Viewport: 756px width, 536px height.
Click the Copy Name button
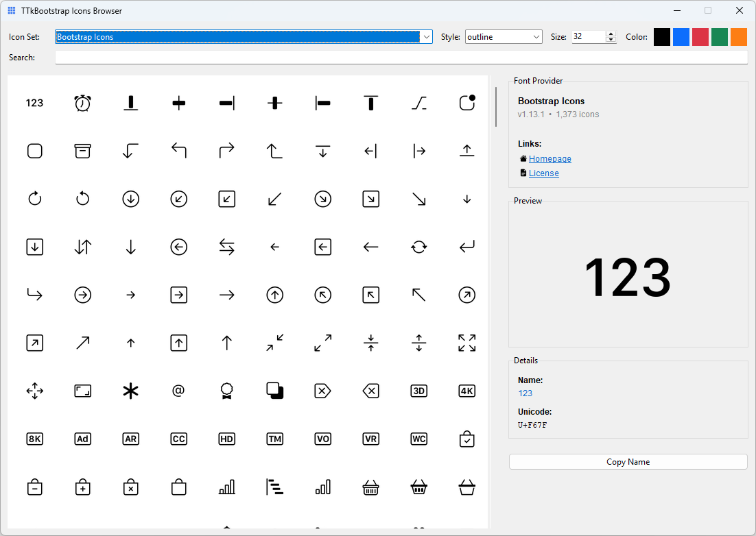[628, 462]
